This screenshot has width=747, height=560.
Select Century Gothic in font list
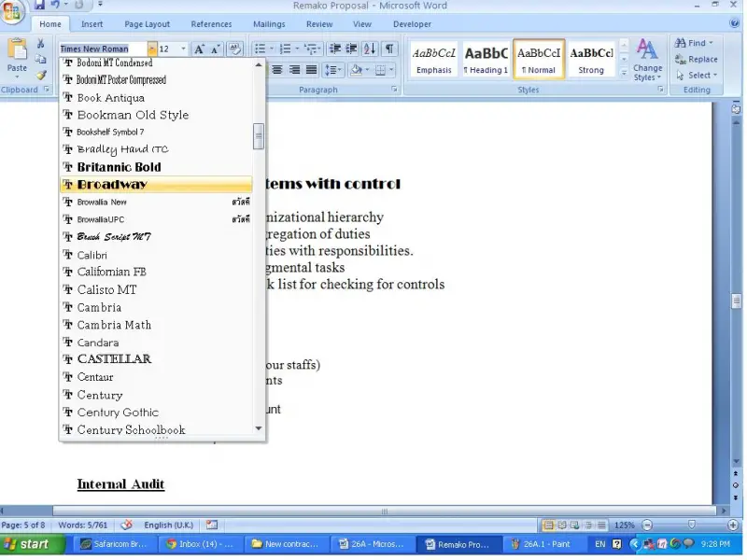coord(156,413)
